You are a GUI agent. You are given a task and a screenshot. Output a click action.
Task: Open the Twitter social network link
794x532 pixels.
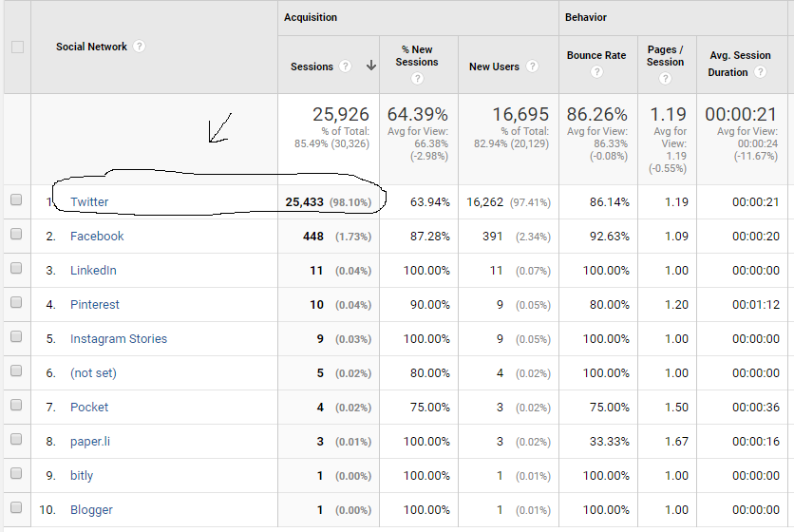point(89,201)
